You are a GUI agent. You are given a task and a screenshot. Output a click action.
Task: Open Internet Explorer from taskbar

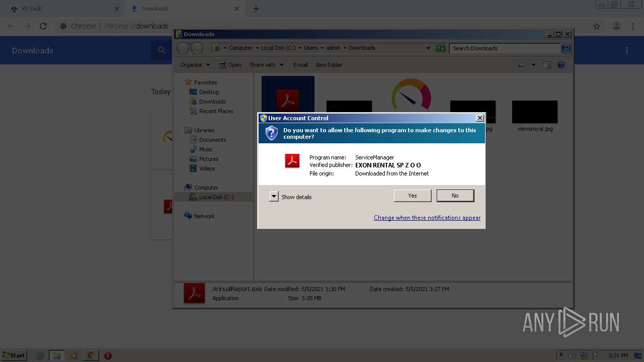[x=40, y=355]
